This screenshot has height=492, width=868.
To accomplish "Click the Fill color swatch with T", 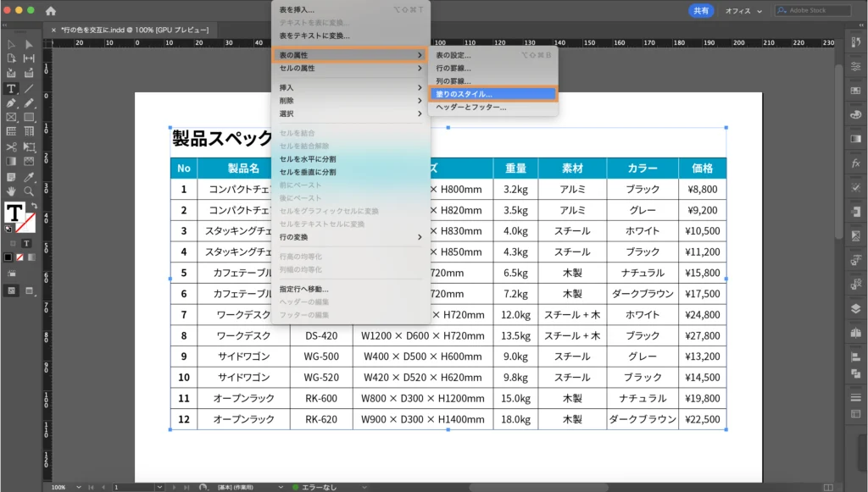I will [x=14, y=213].
